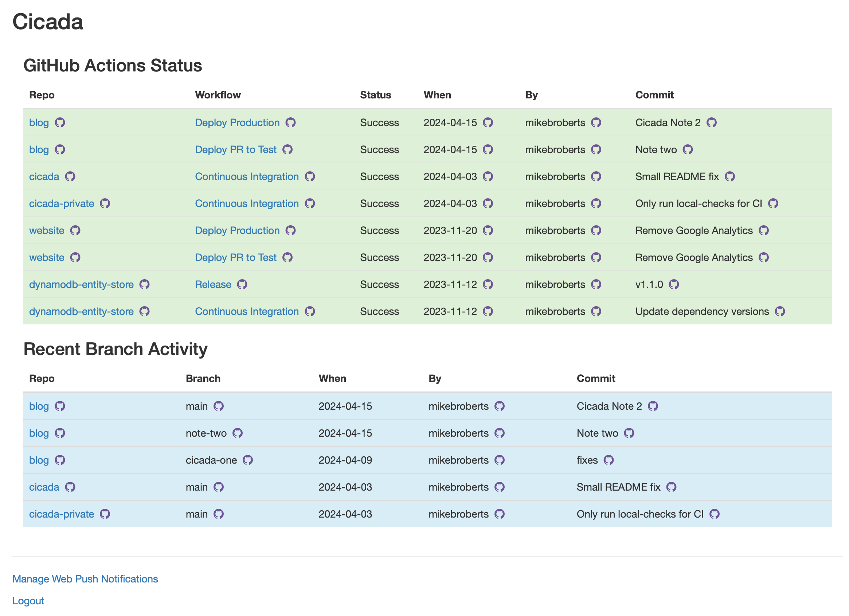Click Branch column header
Image resolution: width=849 pixels, height=616 pixels.
(203, 378)
